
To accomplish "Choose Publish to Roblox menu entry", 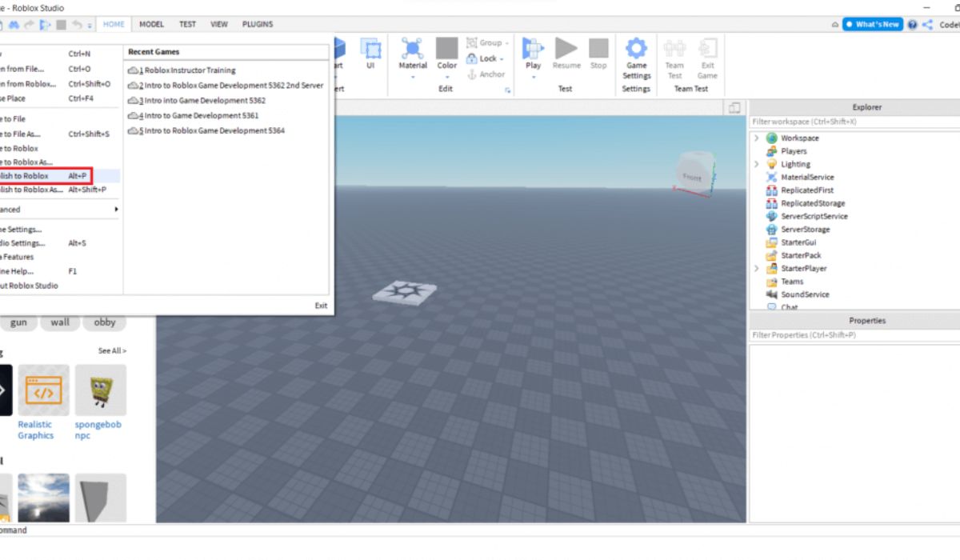I will pyautogui.click(x=46, y=175).
